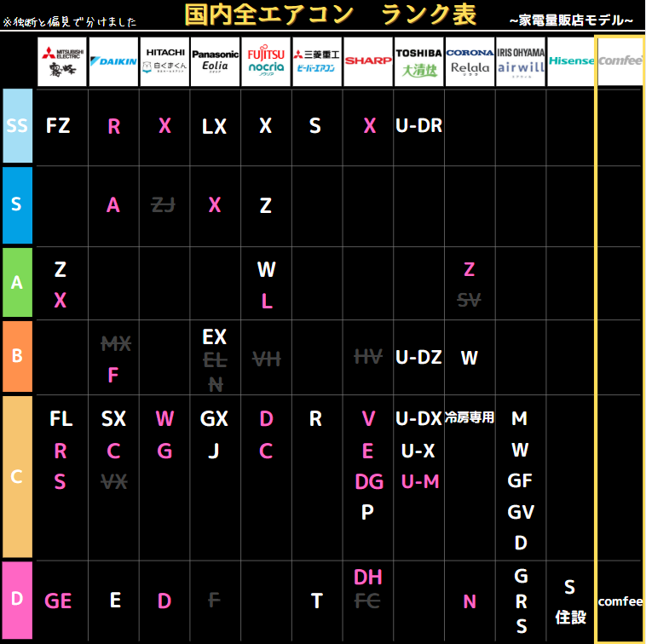This screenshot has width=646, height=644.
Task: Select Toshiba U-DR in the SS row
Action: pos(418,125)
